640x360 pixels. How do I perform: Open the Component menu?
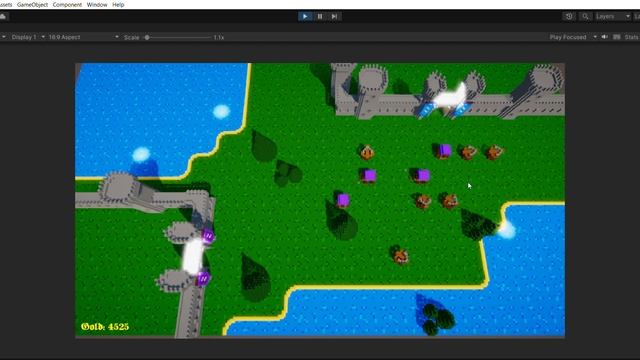tap(67, 4)
